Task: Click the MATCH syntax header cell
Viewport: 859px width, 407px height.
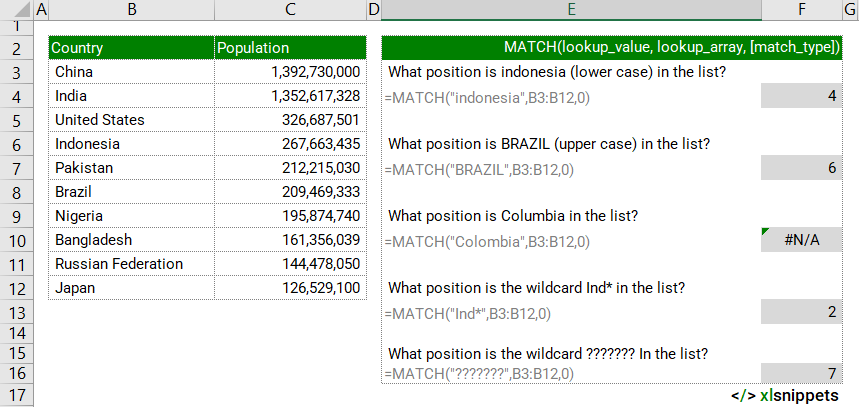Action: (x=612, y=48)
